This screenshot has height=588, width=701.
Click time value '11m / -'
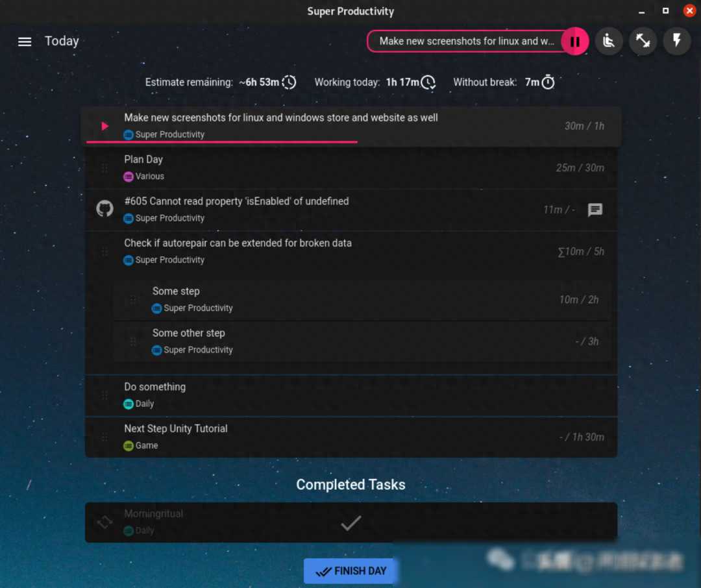coord(559,210)
